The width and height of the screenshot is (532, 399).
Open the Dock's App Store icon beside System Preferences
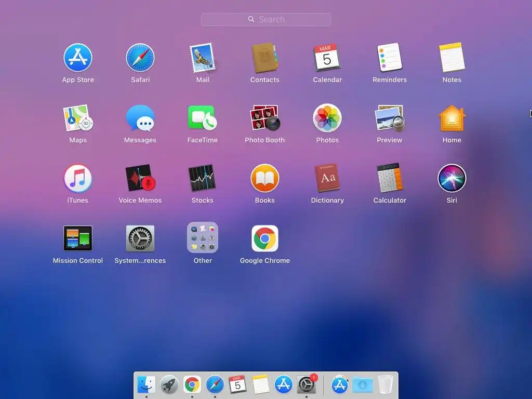tap(283, 384)
